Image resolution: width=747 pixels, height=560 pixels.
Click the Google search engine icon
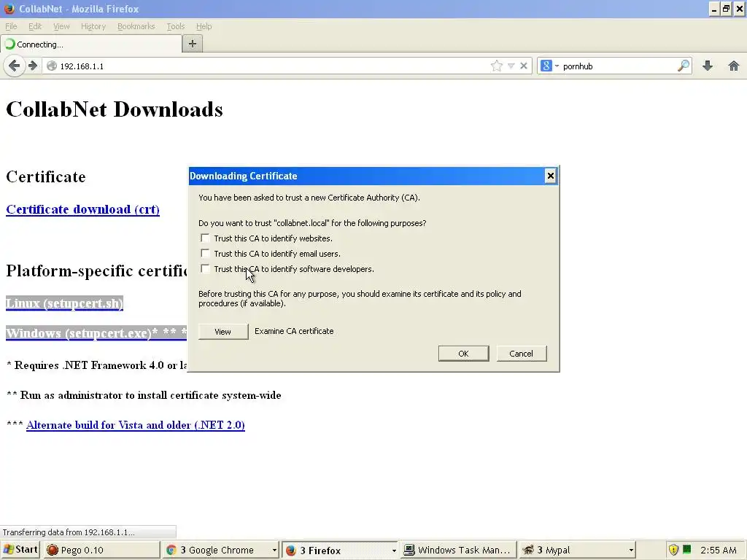(x=546, y=66)
